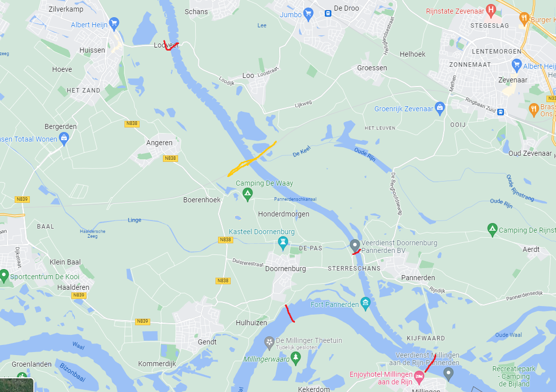
Task: Click the Angeren village label
Action: 159,143
